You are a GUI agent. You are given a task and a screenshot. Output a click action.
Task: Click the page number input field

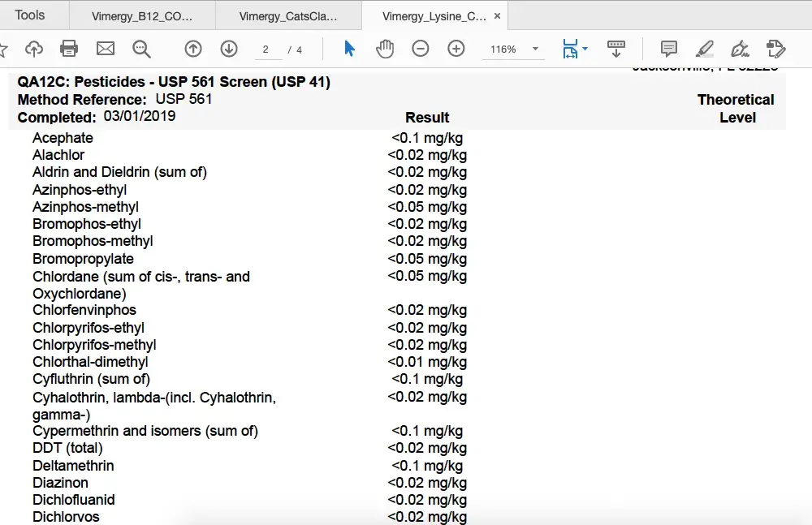(266, 49)
